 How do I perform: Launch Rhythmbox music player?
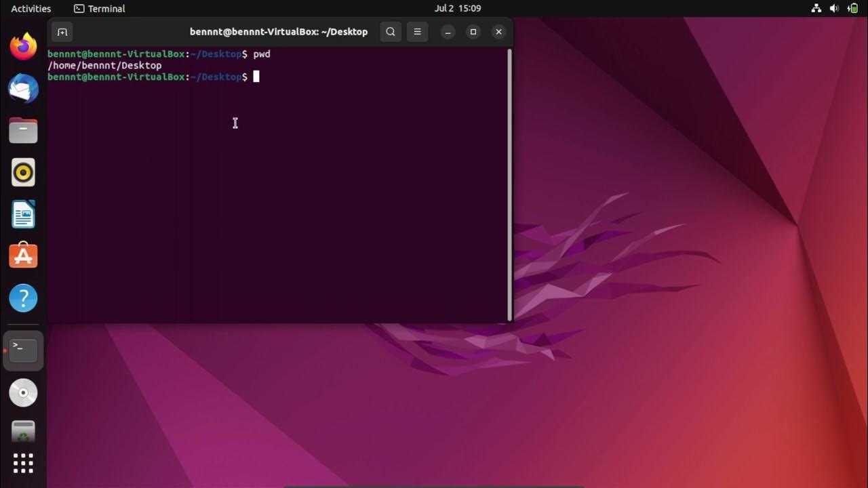coord(23,172)
